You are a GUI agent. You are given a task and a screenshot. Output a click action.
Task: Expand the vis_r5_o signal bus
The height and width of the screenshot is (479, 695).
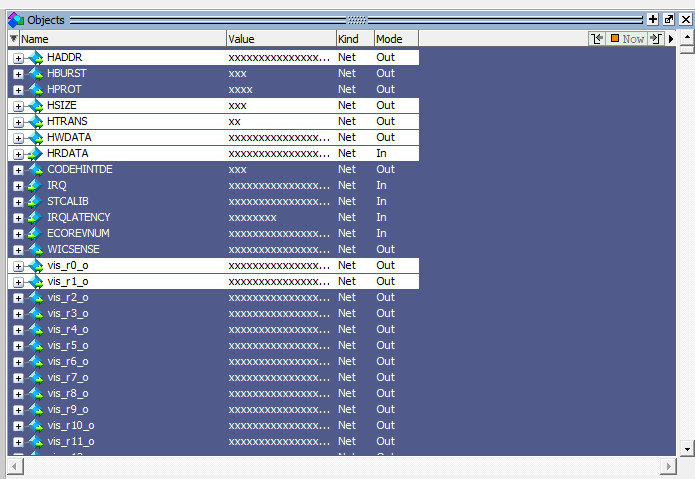click(x=18, y=346)
